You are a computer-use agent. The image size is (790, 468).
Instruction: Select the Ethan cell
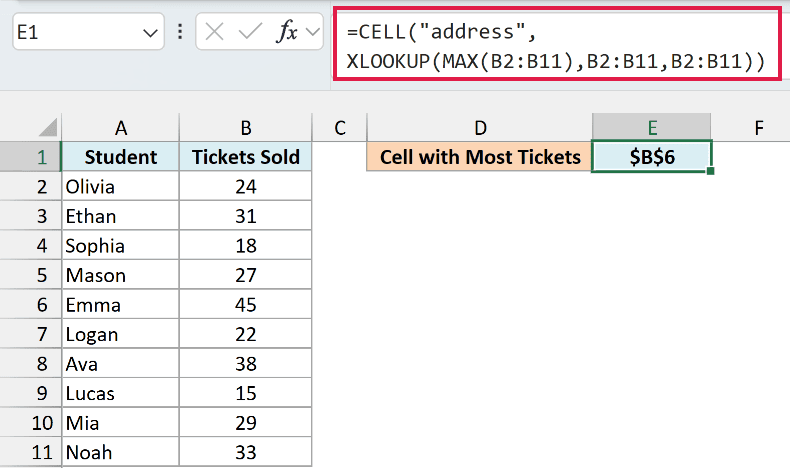tap(120, 216)
